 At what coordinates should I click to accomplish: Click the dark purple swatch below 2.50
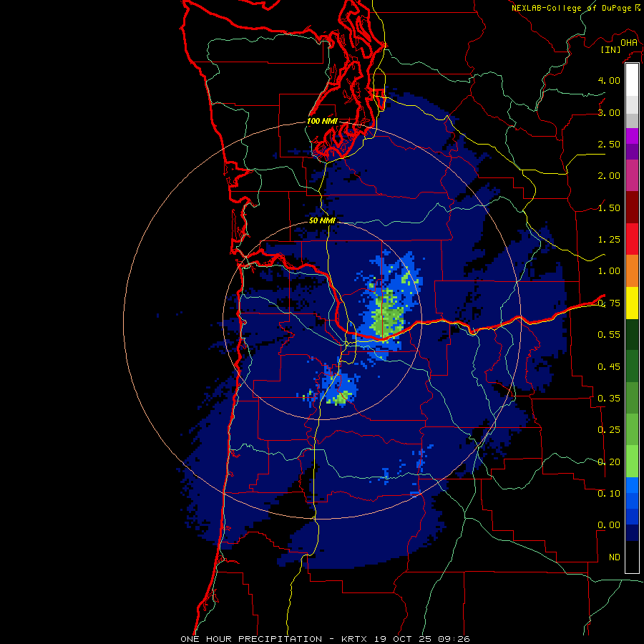(x=632, y=152)
